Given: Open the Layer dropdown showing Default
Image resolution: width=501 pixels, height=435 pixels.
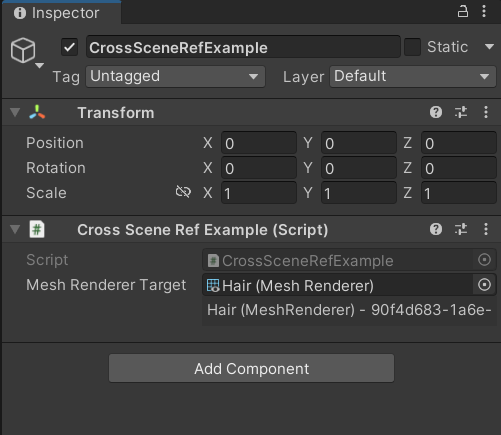Looking at the screenshot, I should click(413, 76).
